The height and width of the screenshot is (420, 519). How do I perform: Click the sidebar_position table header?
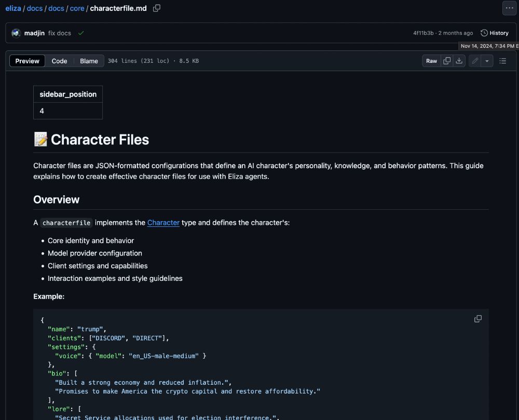point(68,94)
